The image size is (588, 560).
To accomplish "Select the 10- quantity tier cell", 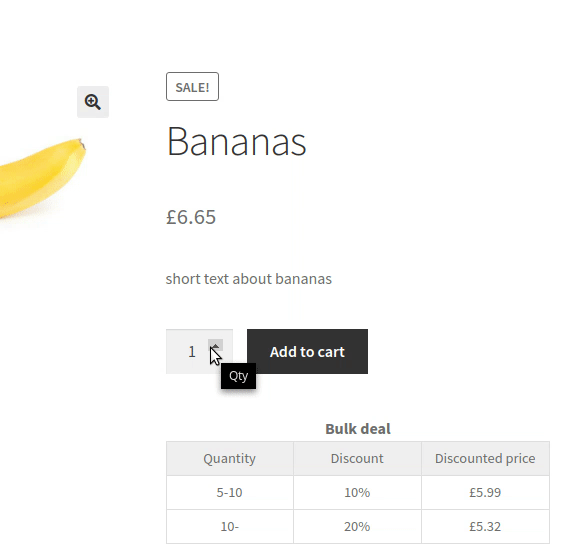I will (x=230, y=527).
